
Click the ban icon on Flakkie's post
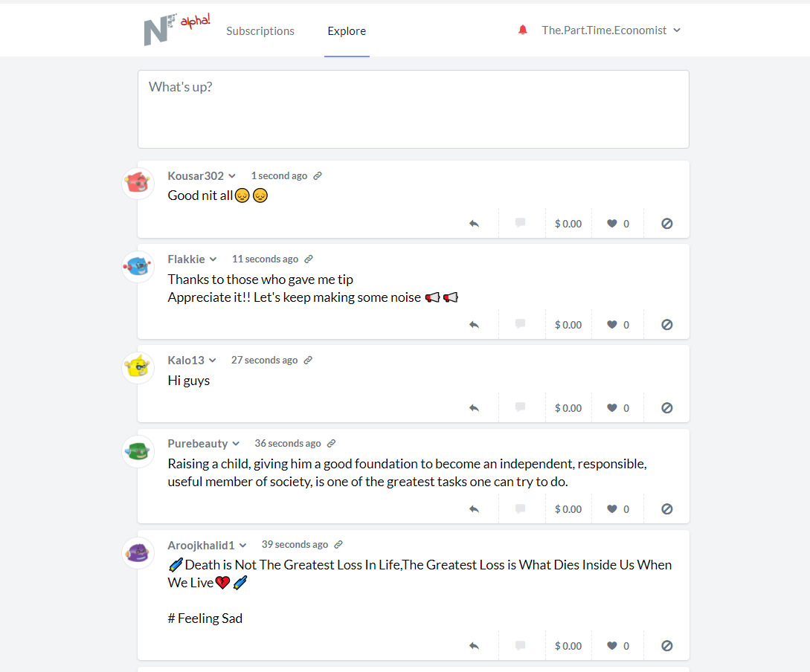point(667,325)
